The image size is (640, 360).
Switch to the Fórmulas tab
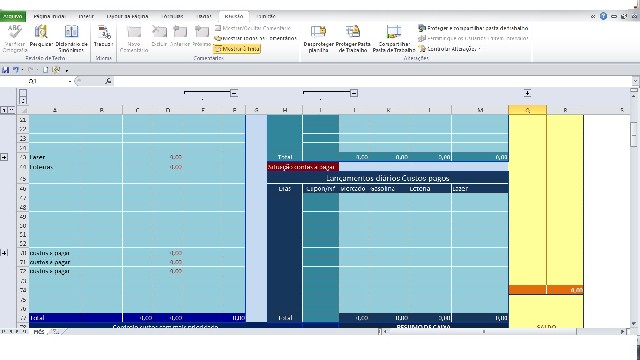pyautogui.click(x=173, y=16)
